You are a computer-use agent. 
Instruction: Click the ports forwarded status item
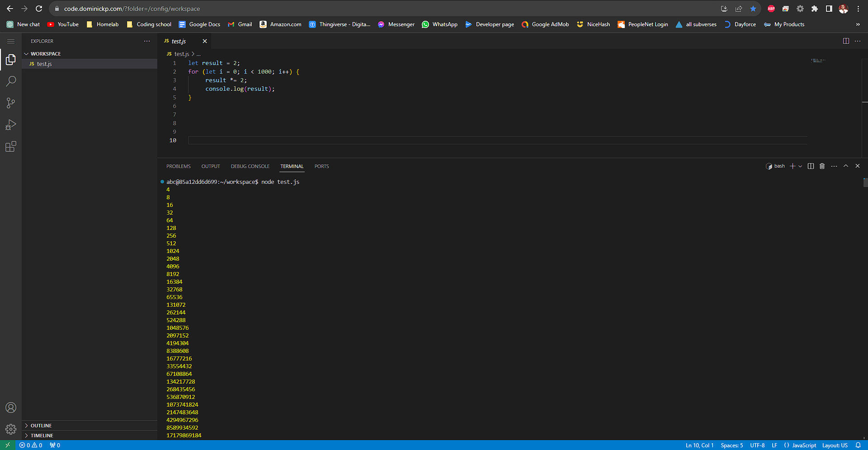coord(55,445)
